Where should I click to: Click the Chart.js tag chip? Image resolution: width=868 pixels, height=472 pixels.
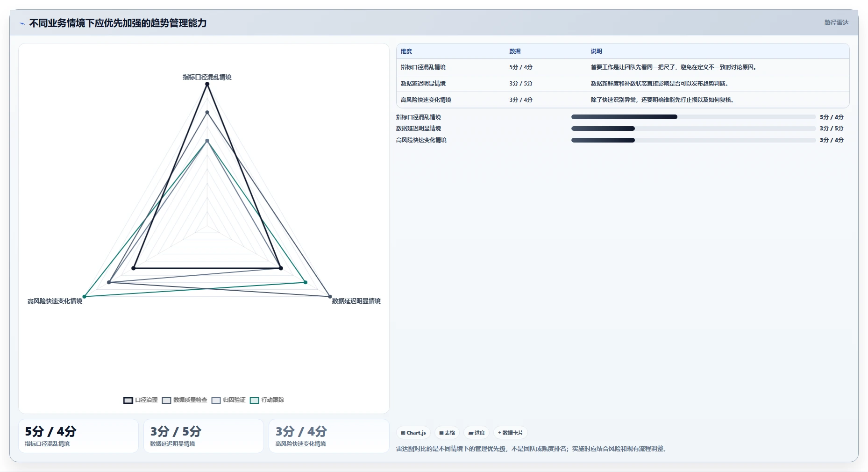pos(413,433)
